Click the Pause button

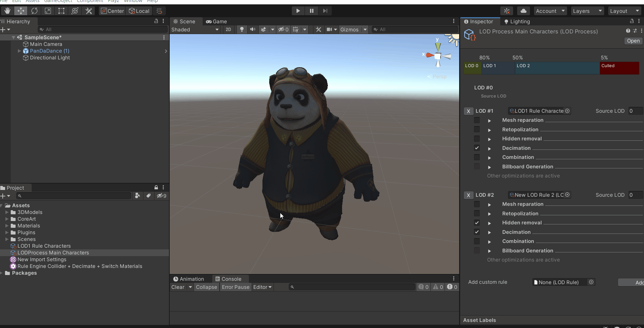click(311, 11)
